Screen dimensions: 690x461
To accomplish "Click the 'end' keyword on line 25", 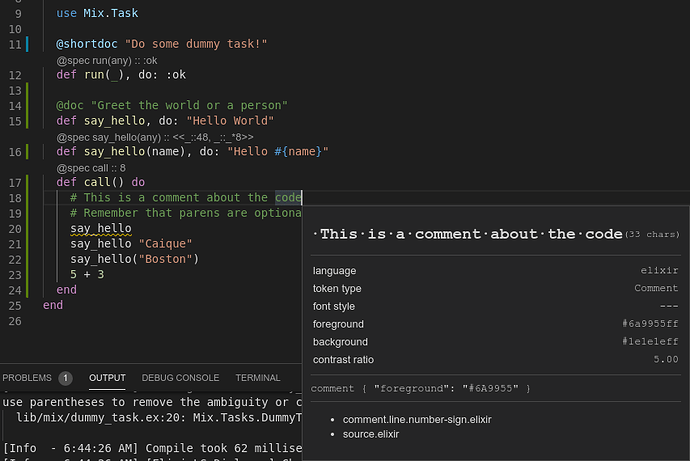I will pyautogui.click(x=53, y=305).
